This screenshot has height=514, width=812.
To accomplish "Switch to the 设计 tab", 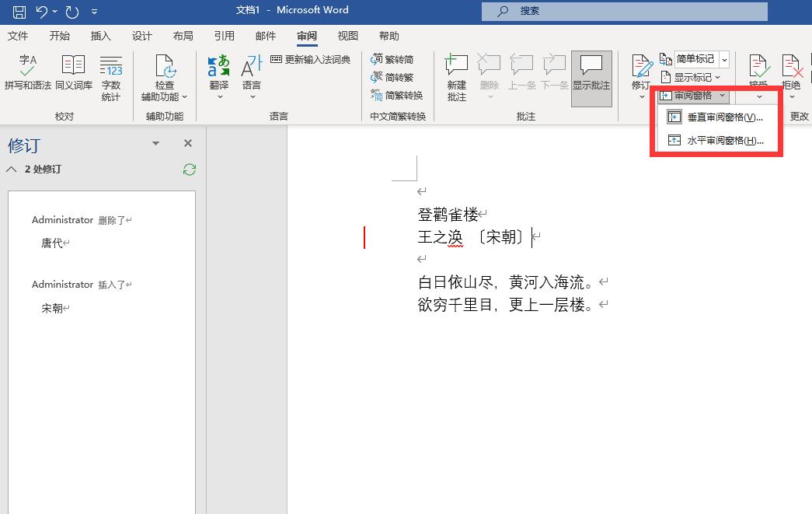I will [142, 36].
